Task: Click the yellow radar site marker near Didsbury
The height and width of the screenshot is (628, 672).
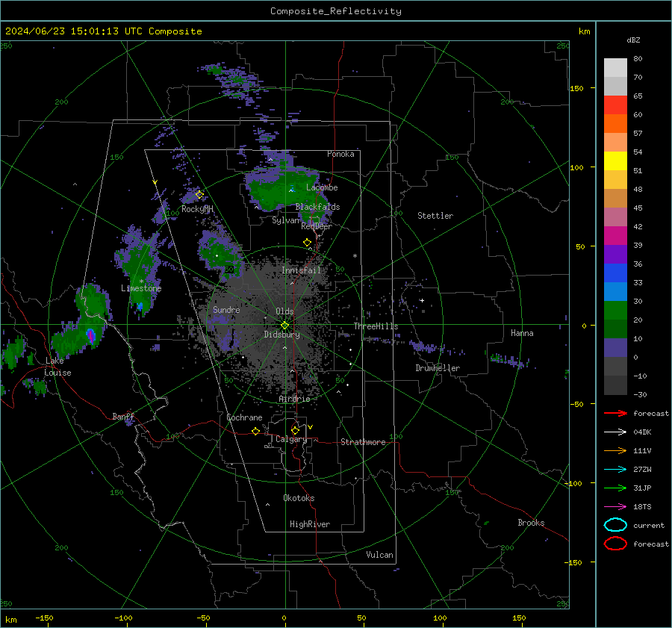Action: coord(284,326)
